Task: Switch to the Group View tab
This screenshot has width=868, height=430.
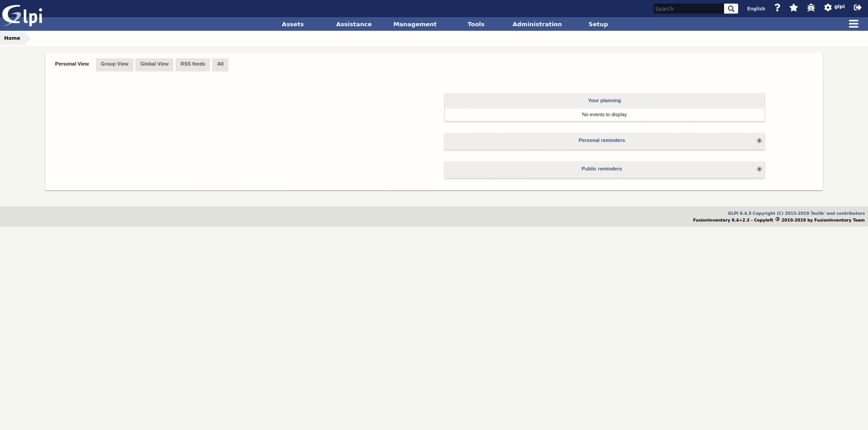Action: (x=114, y=64)
